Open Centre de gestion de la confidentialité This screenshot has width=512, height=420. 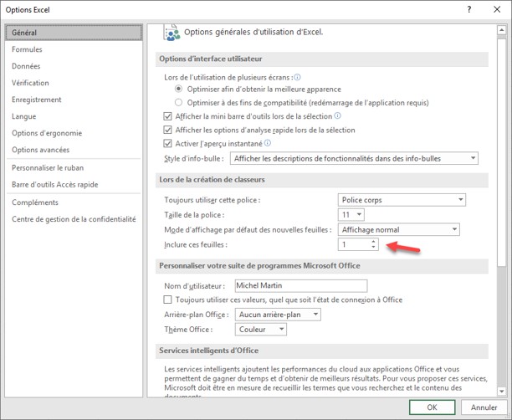point(74,219)
